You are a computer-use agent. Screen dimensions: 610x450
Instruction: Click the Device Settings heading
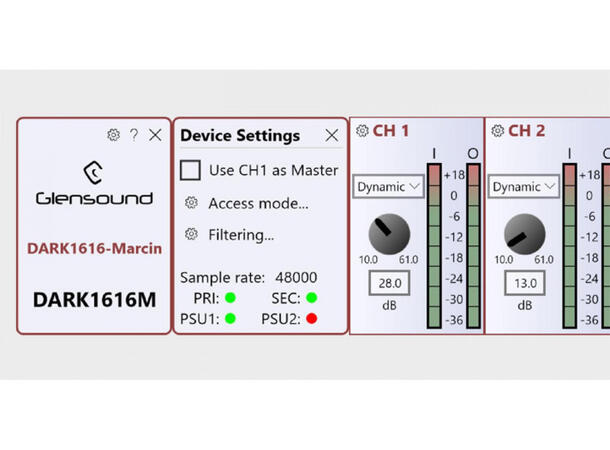coord(240,135)
